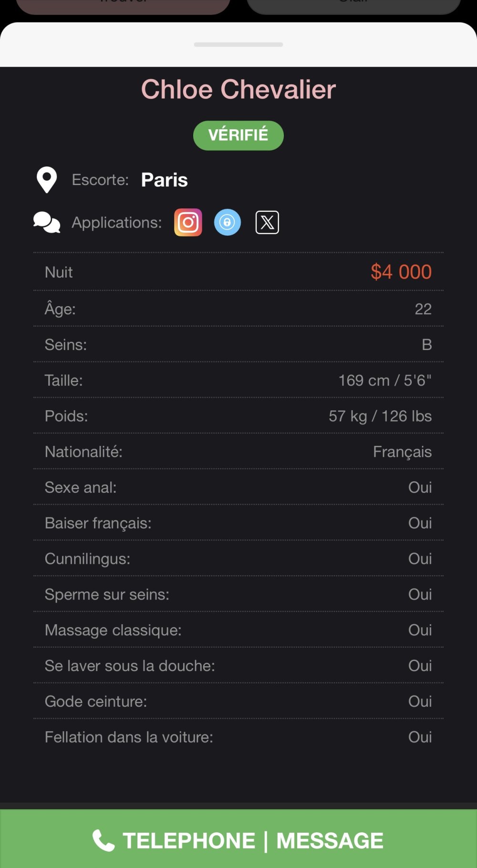Open the Paris location link
477x868 pixels.
pyautogui.click(x=165, y=180)
